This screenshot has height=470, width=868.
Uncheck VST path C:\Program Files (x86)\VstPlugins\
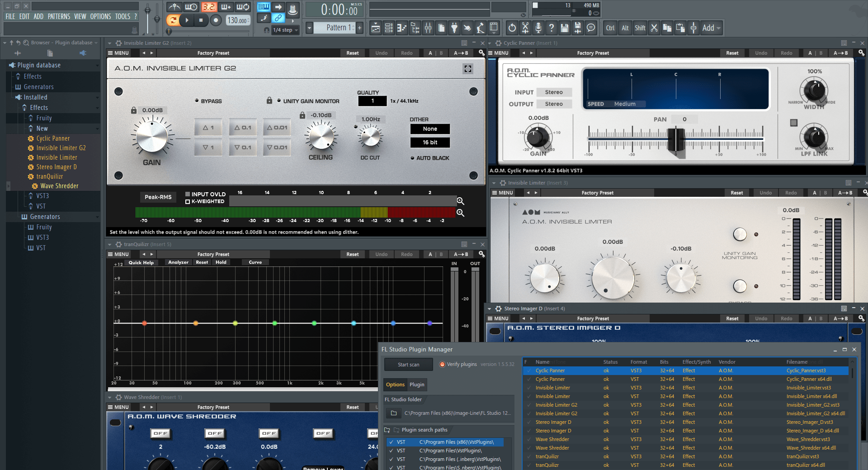coord(391,442)
